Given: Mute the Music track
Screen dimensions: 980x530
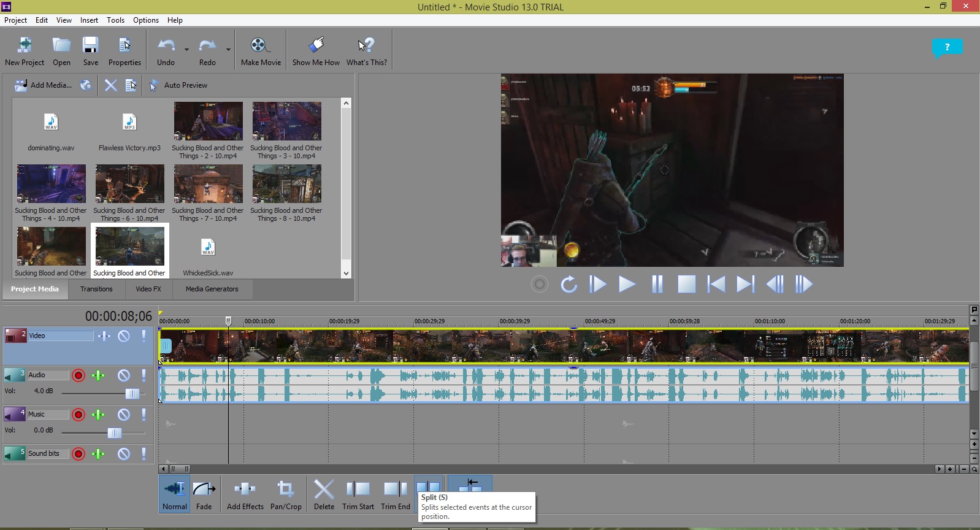Looking at the screenshot, I should coord(124,415).
